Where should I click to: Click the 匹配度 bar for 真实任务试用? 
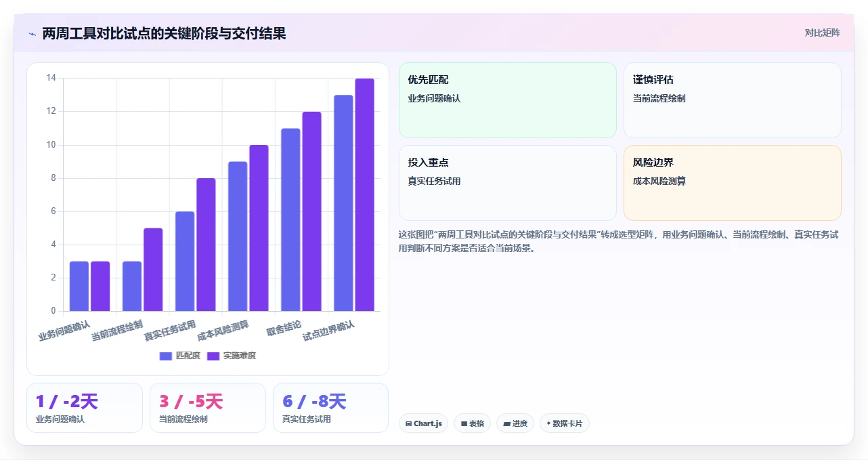point(185,262)
